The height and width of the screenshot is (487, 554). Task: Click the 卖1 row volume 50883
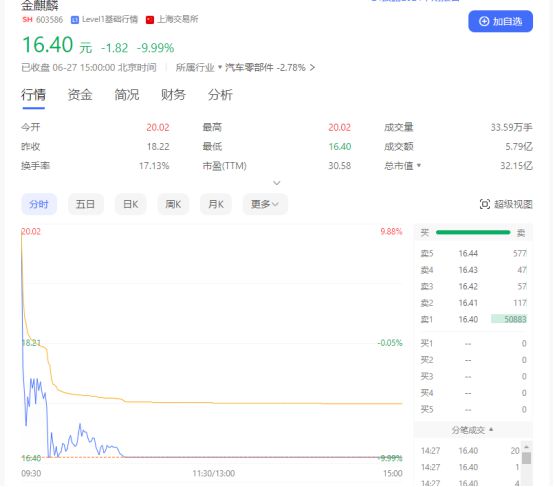(x=509, y=319)
